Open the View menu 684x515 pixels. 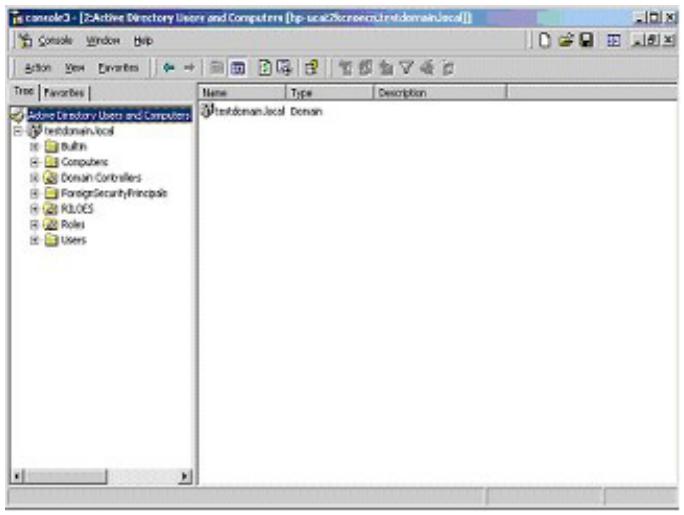[x=75, y=68]
